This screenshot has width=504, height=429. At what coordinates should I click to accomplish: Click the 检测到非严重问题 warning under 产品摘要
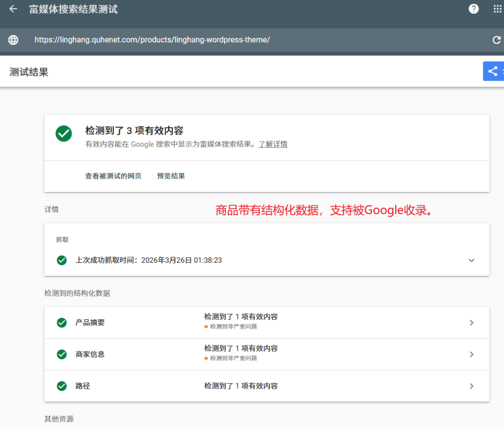point(233,327)
